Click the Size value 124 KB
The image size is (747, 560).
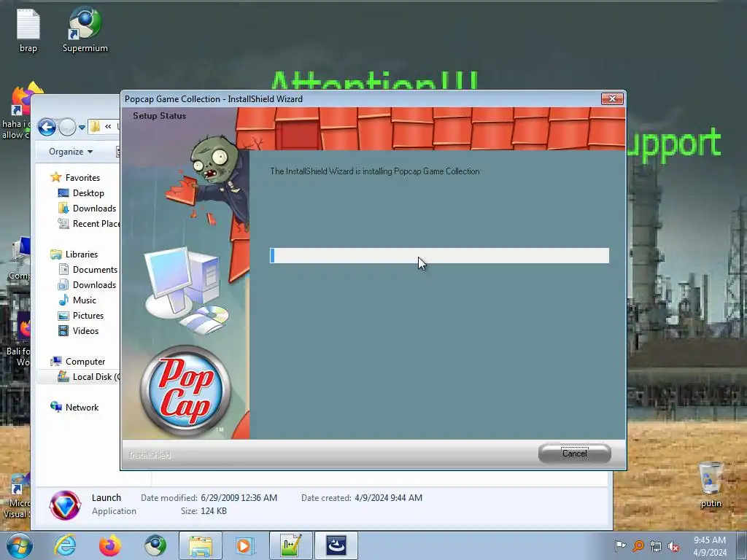[214, 511]
